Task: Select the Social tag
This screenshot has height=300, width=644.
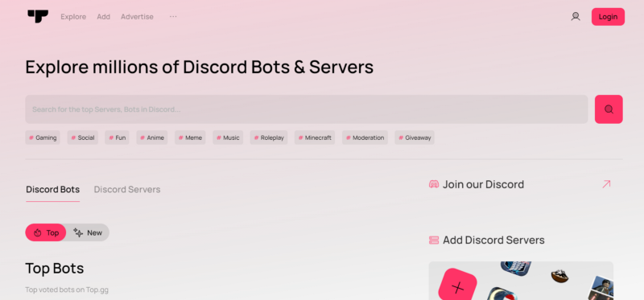Action: click(83, 138)
